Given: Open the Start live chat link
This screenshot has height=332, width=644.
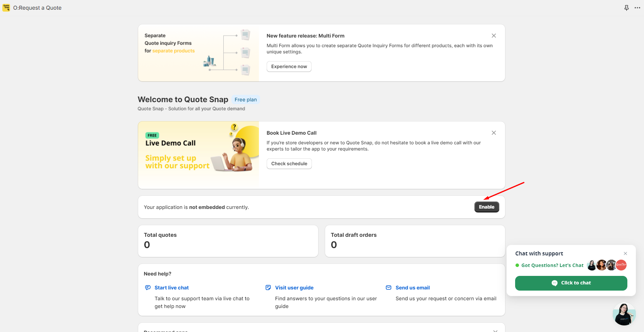Looking at the screenshot, I should click(171, 288).
